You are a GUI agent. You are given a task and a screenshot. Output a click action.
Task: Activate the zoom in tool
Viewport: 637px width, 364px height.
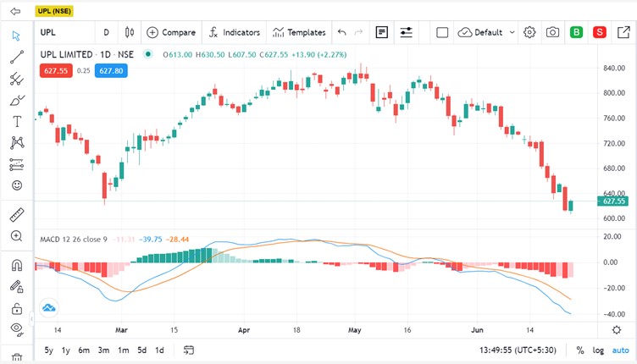point(17,236)
